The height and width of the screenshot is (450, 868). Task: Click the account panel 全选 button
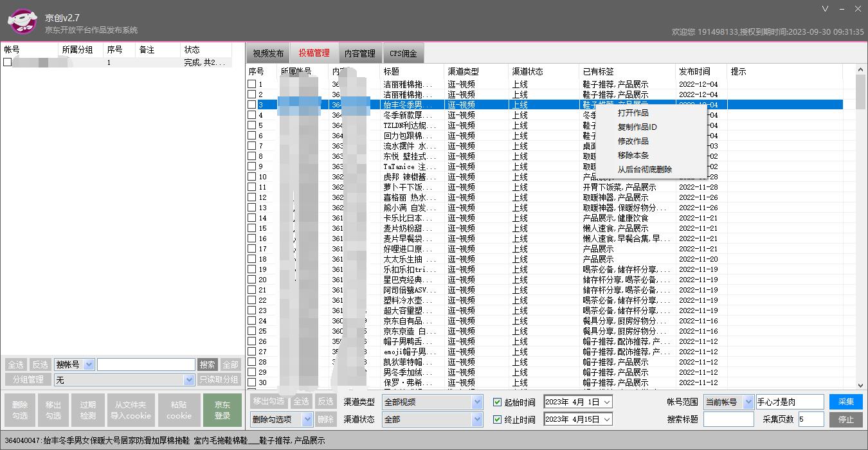15,364
